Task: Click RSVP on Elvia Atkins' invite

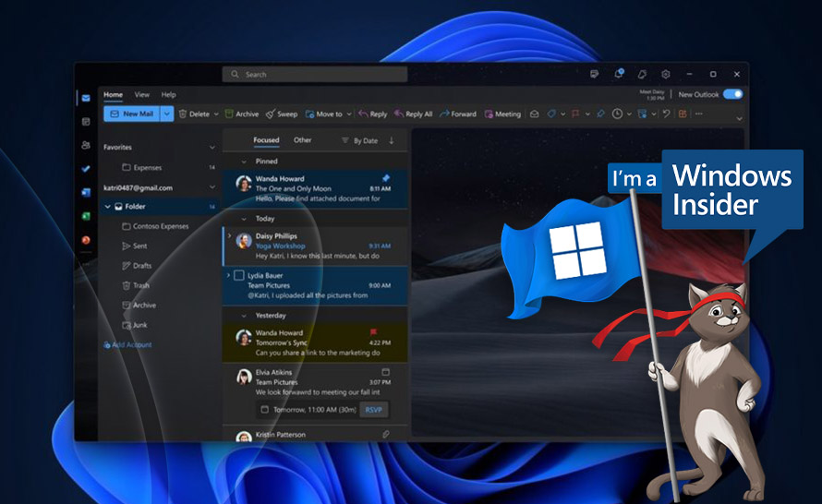Action: 374,410
